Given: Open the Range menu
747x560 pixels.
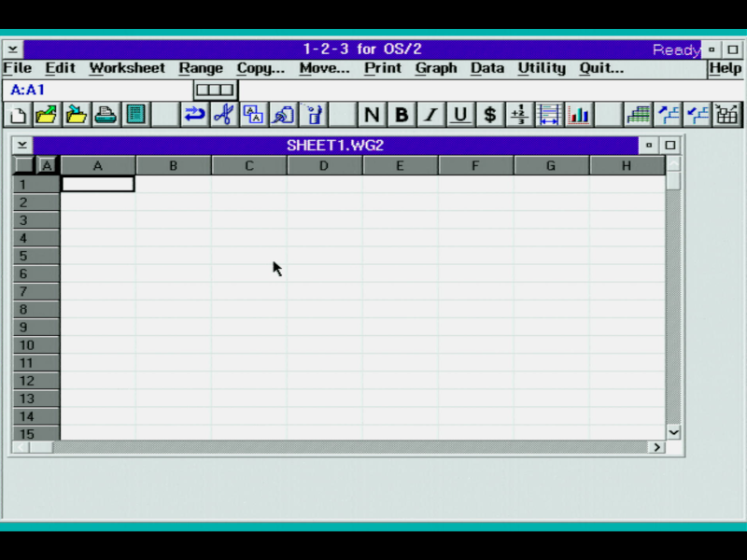Looking at the screenshot, I should (x=201, y=68).
